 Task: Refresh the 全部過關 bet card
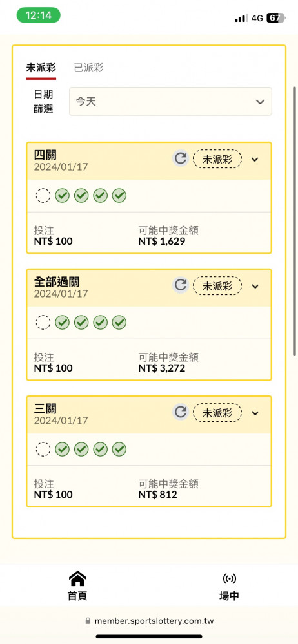pyautogui.click(x=180, y=285)
